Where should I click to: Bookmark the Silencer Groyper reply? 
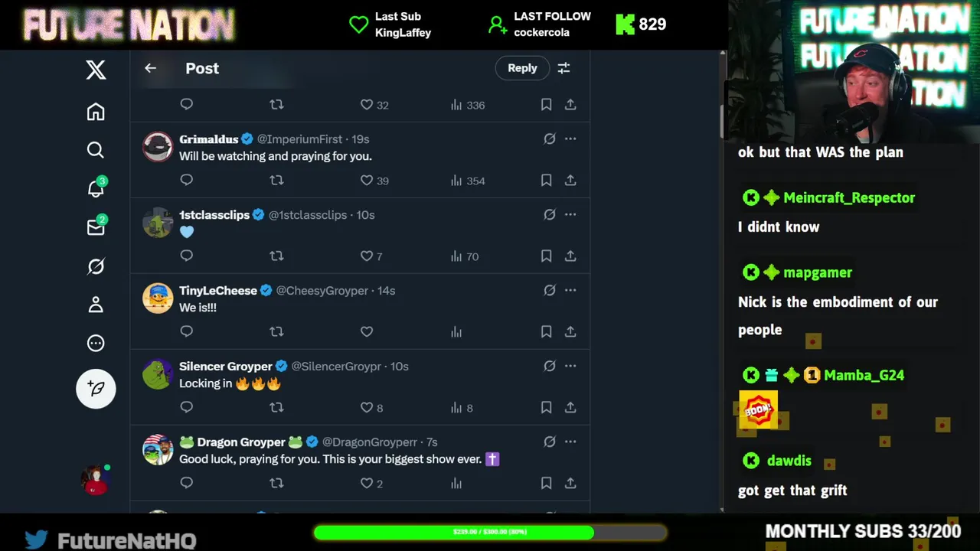pyautogui.click(x=546, y=407)
